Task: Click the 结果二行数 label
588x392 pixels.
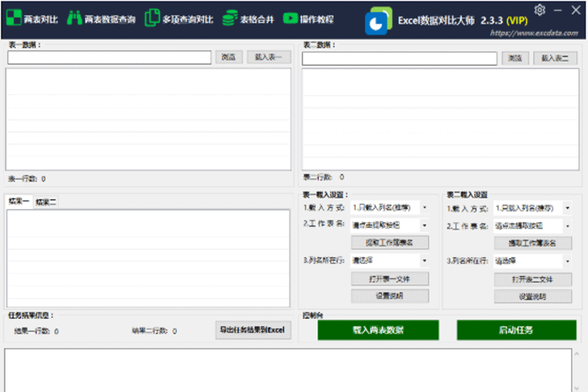Action: (150, 331)
